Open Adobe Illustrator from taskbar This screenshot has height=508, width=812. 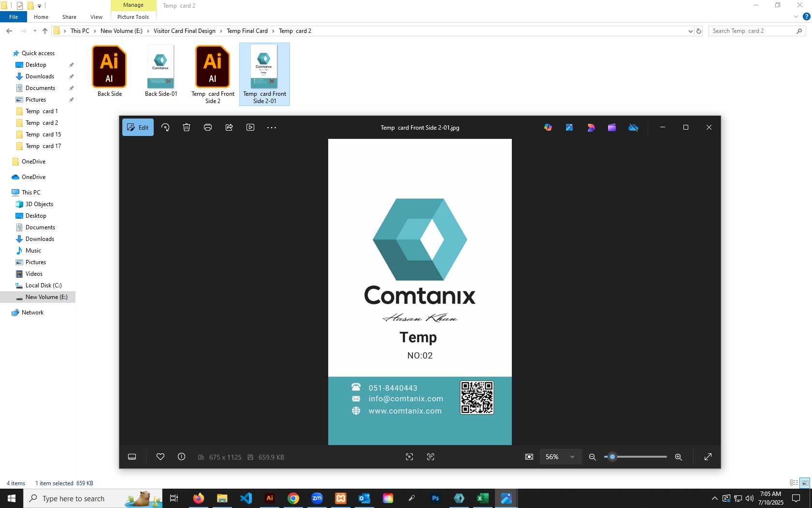click(x=270, y=498)
